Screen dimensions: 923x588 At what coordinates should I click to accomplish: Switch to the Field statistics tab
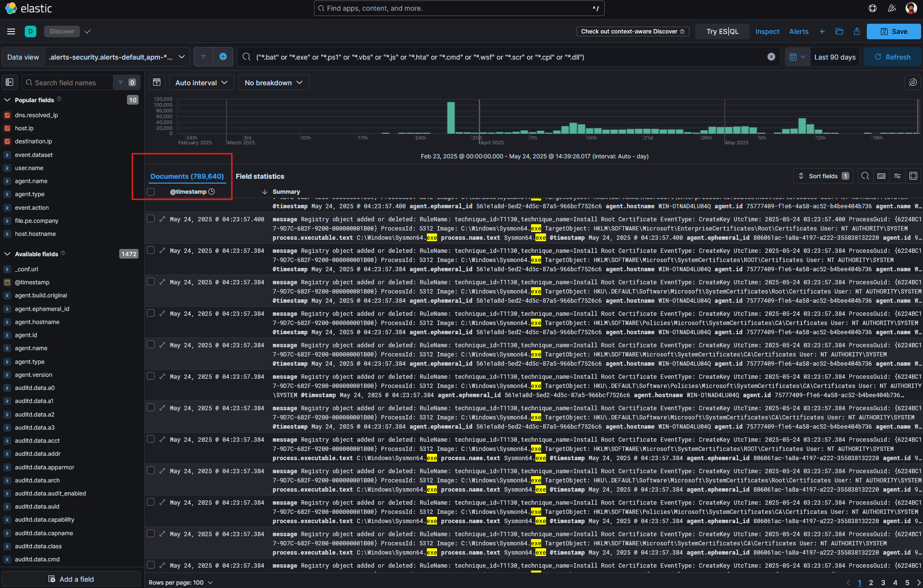click(260, 176)
